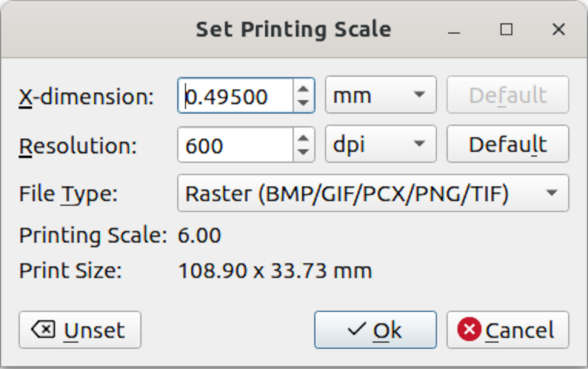Decrement Resolution using the down arrow
Image resolution: width=588 pixels, height=369 pixels.
303,152
